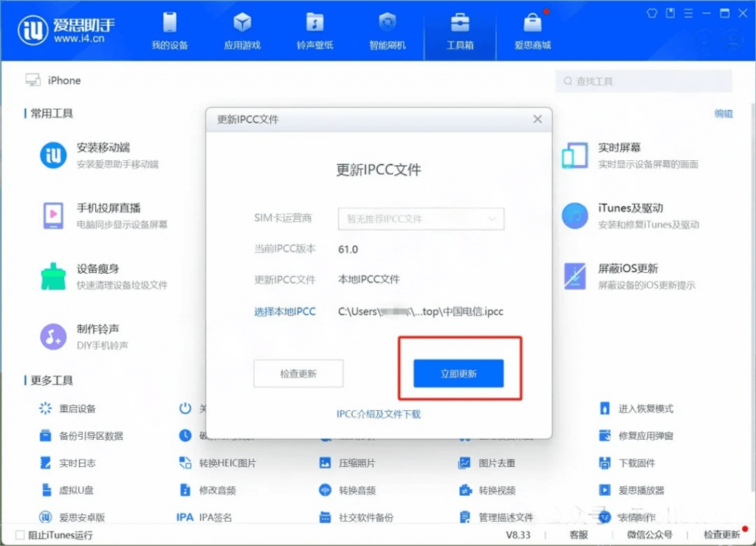Click the 立即更新 update now button
Viewport: 756px width, 546px height.
pyautogui.click(x=459, y=373)
